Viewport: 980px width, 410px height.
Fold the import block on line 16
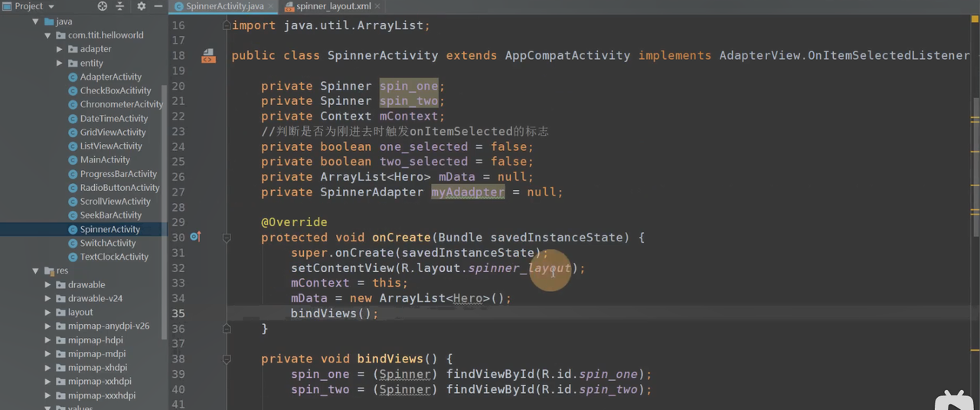227,25
